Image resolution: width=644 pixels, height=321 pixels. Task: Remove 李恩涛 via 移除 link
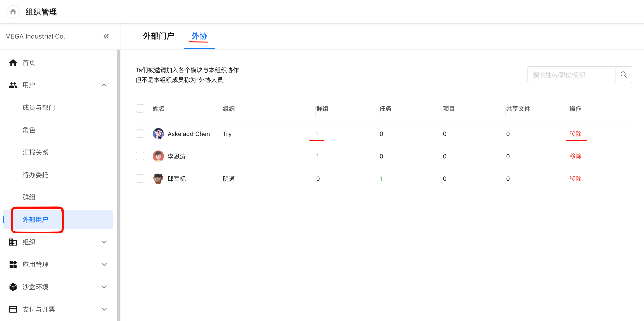pos(575,156)
